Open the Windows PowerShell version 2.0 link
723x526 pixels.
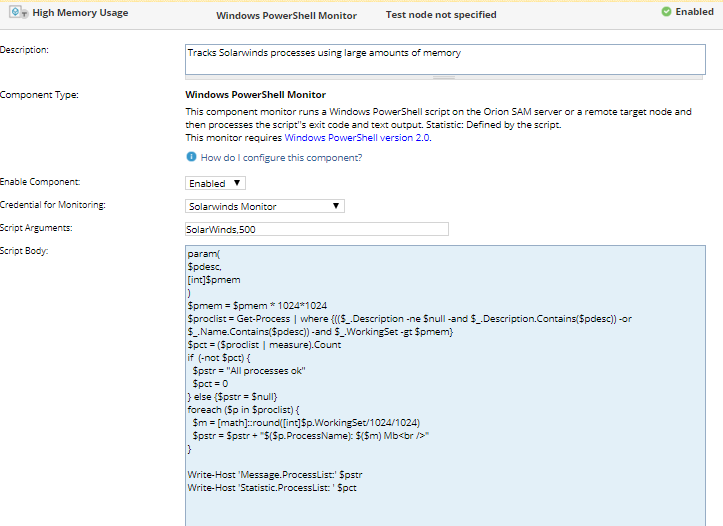pos(357,137)
